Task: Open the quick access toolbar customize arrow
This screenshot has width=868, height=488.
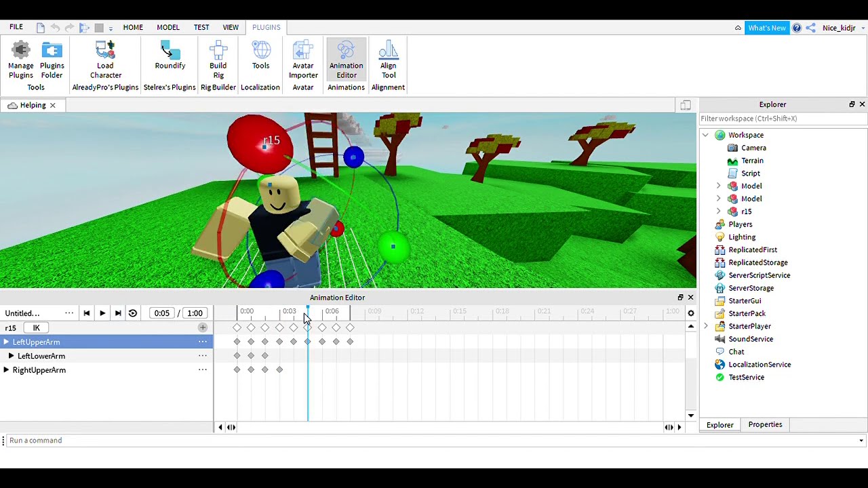Action: coord(111,28)
